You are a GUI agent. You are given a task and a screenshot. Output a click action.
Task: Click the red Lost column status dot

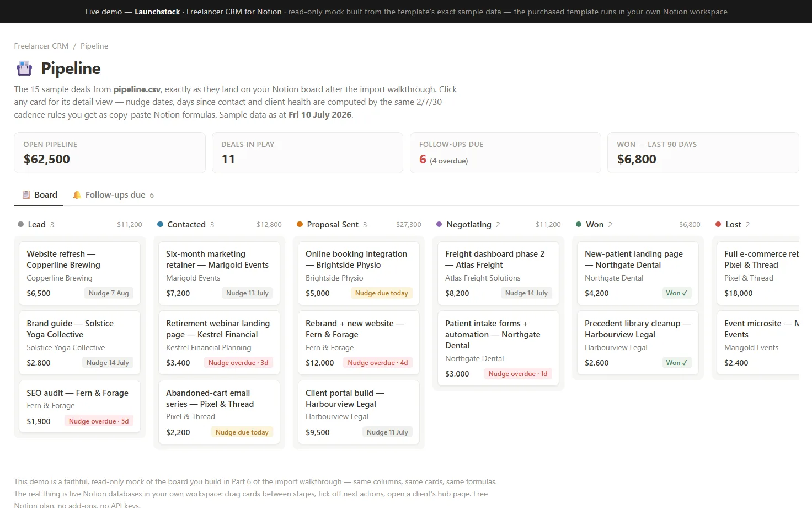point(718,224)
